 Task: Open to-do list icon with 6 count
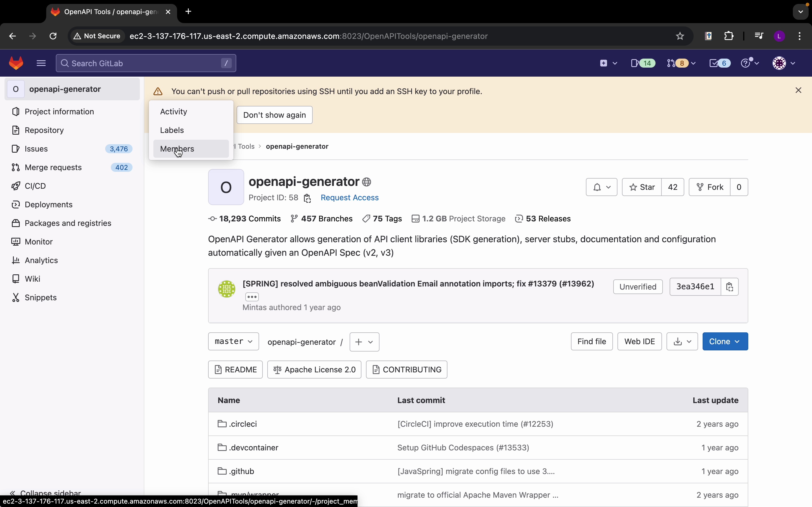(x=720, y=63)
